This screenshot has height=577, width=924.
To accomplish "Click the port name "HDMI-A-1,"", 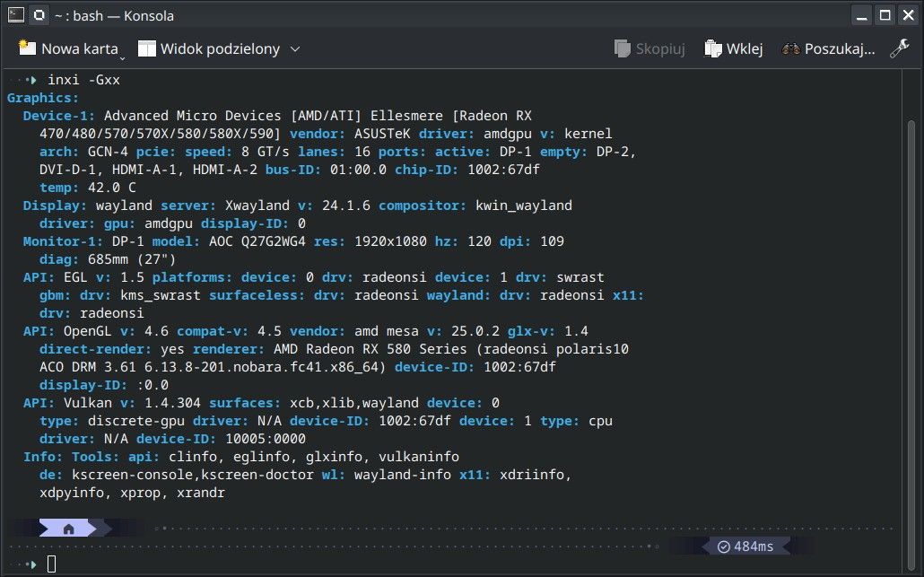I will 148,170.
